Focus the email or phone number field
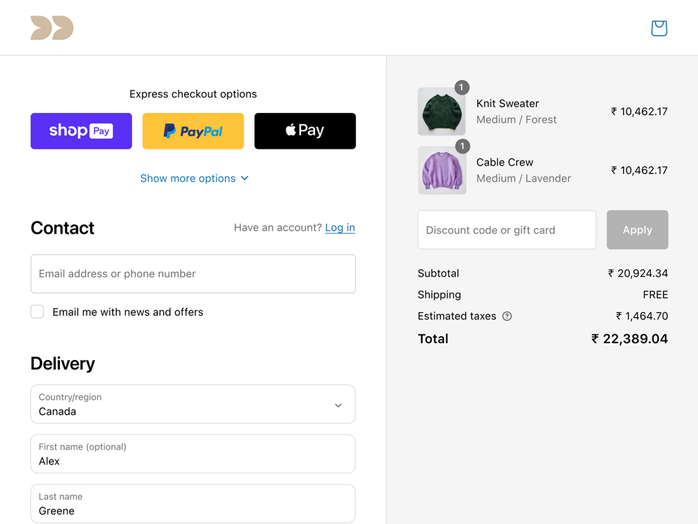This screenshot has height=524, width=698. (193, 274)
